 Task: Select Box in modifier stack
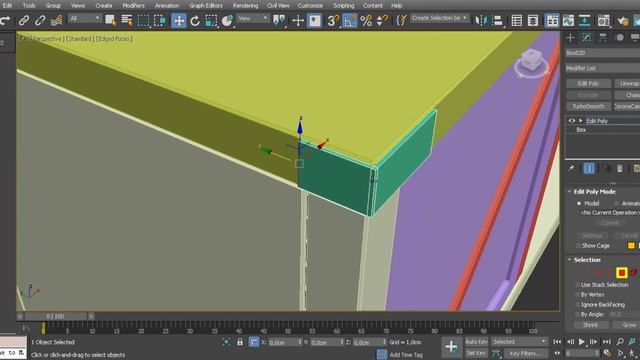581,129
